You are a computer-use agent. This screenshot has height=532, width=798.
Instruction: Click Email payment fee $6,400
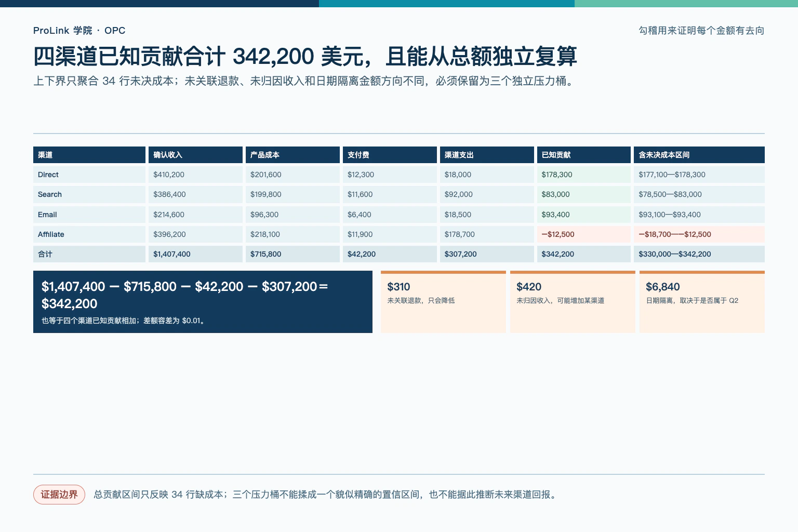pyautogui.click(x=390, y=215)
